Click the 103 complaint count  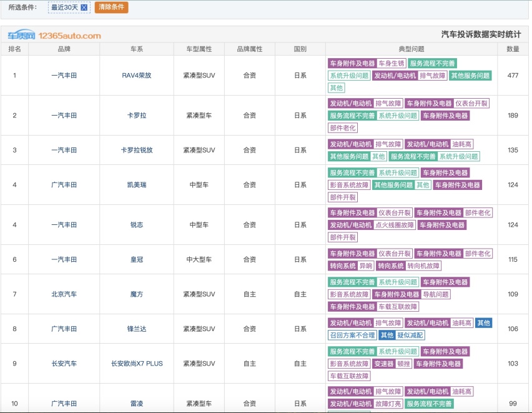(x=513, y=364)
